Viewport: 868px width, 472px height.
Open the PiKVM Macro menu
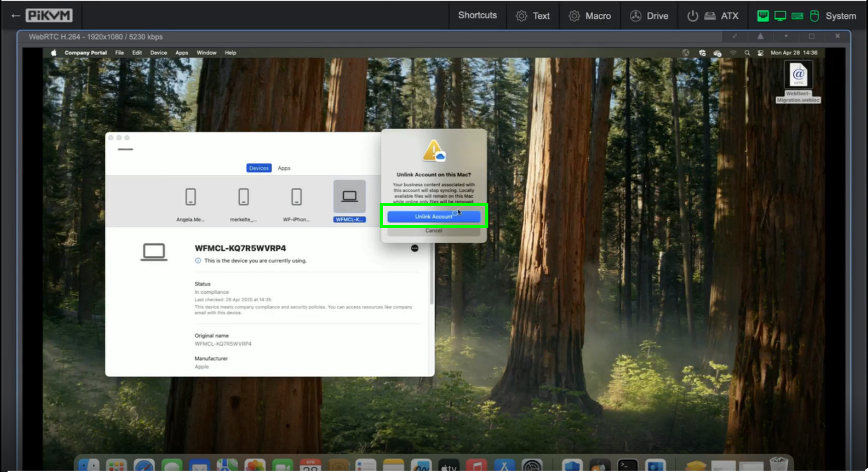point(589,16)
